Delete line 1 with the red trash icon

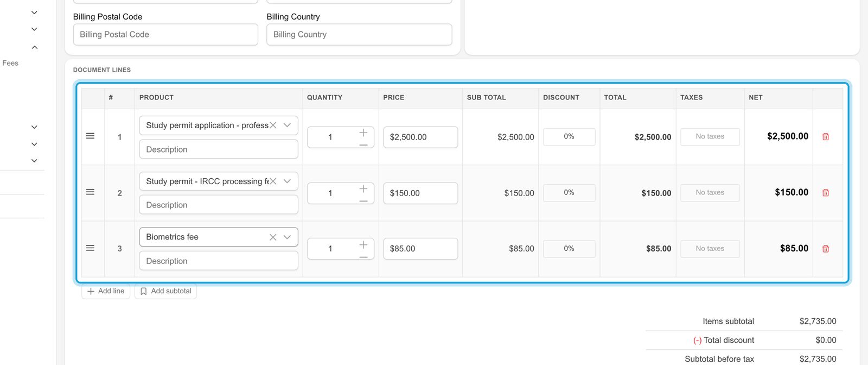point(826,137)
